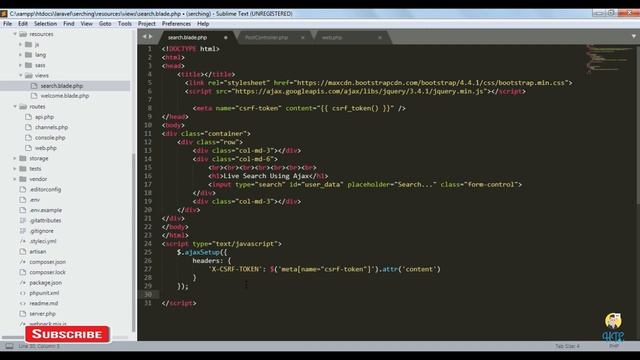Click the views folder icon
This screenshot has width=640, height=360.
point(29,75)
